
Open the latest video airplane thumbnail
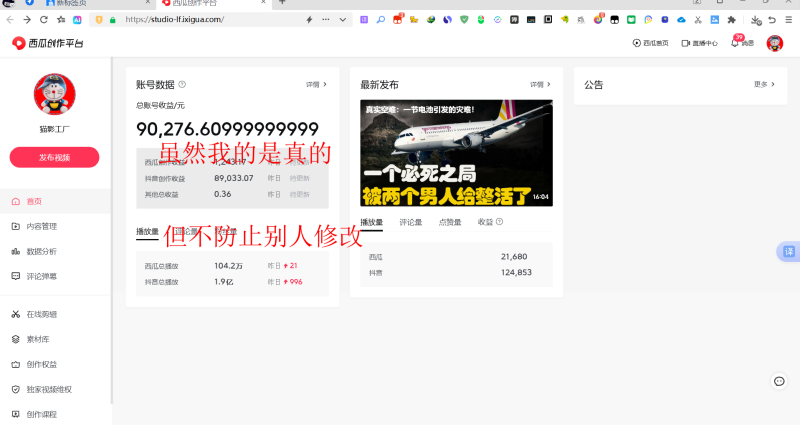[456, 153]
